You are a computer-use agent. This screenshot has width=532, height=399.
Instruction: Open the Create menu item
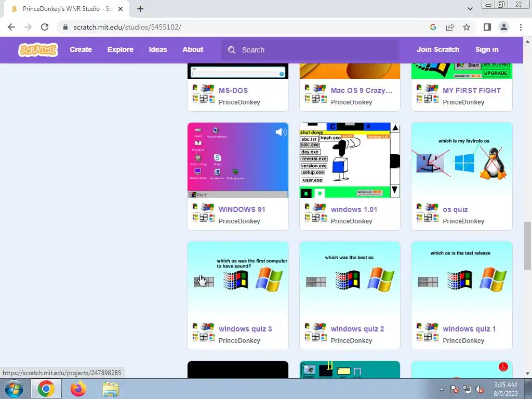pyautogui.click(x=81, y=49)
